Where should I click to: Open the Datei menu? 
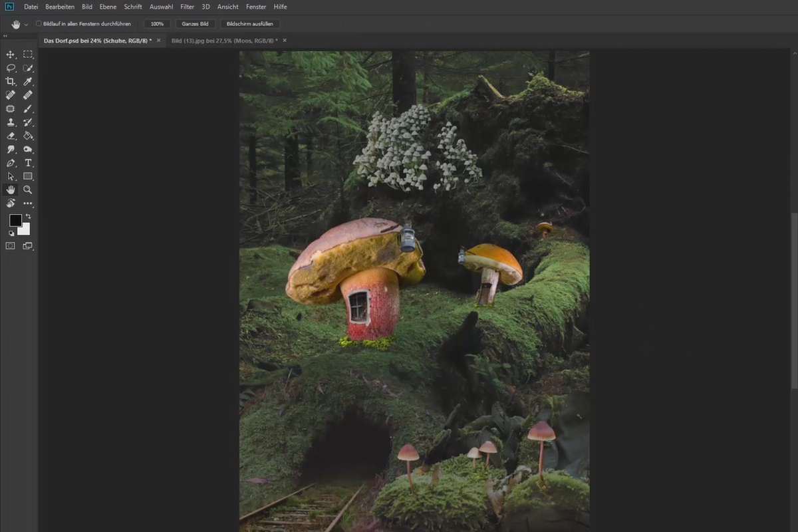[x=31, y=7]
